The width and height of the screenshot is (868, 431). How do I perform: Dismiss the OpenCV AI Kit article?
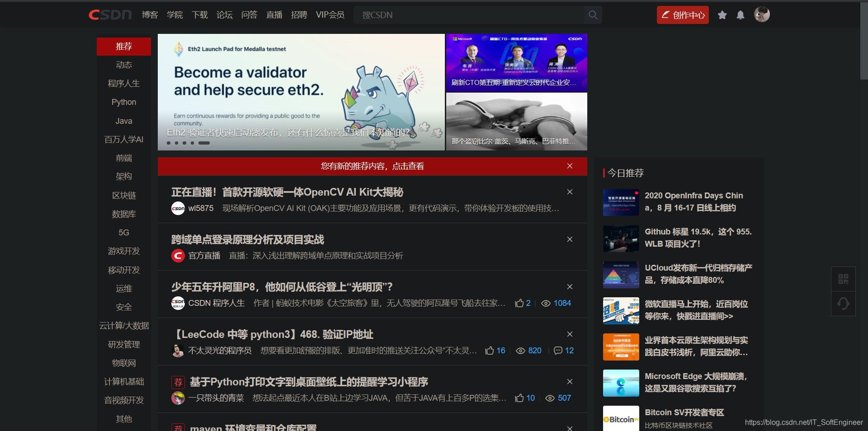[x=570, y=192]
